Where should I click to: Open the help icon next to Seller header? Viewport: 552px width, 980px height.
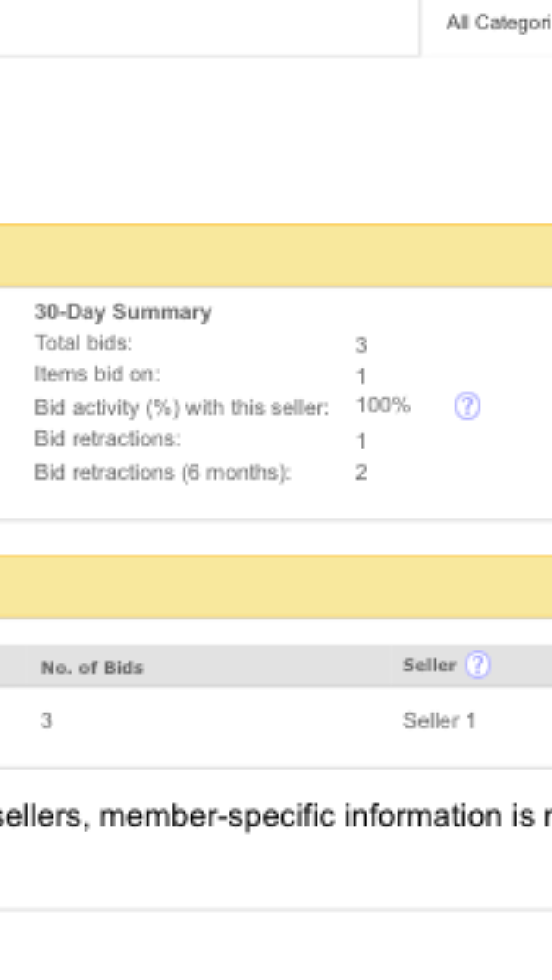478,665
